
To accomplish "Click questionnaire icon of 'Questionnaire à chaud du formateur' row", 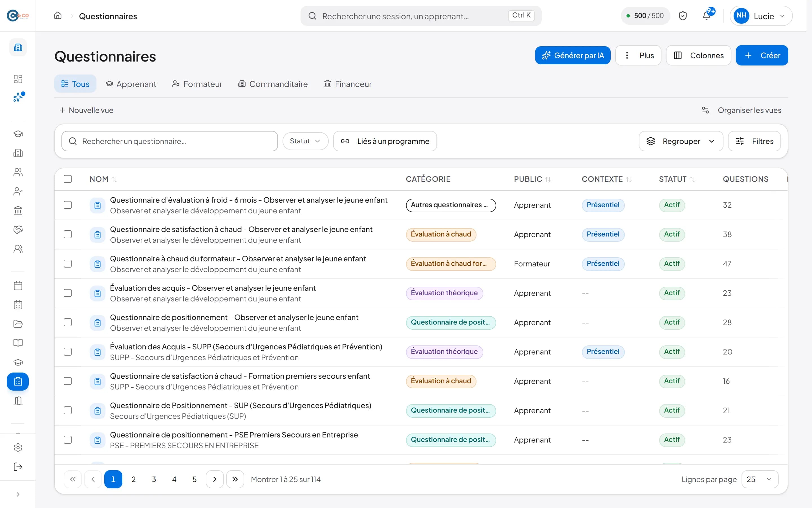I will [97, 264].
